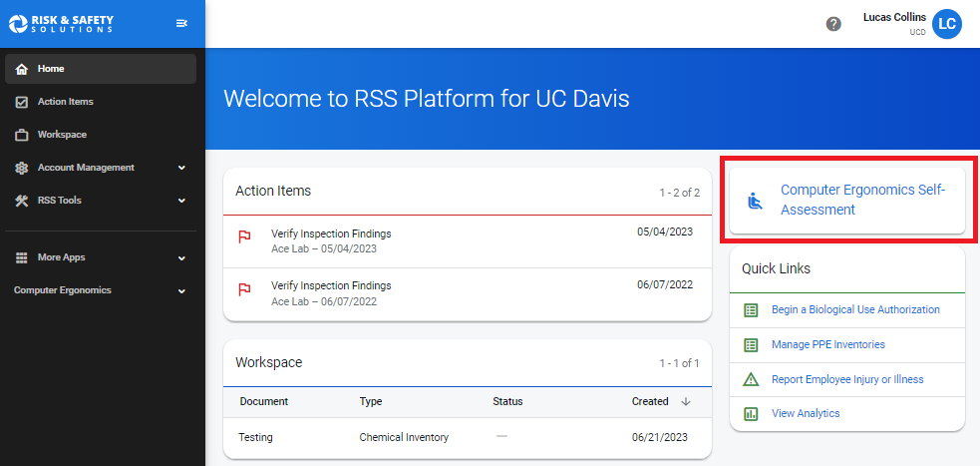Open Begin a Biological Use Authorization link
Viewport: 980px width, 466px height.
pos(855,309)
